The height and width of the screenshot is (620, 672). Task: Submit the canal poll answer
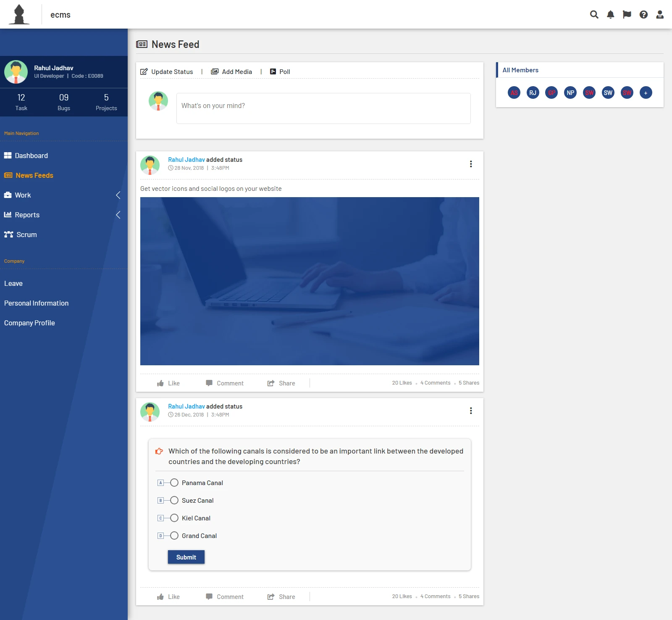[186, 557]
